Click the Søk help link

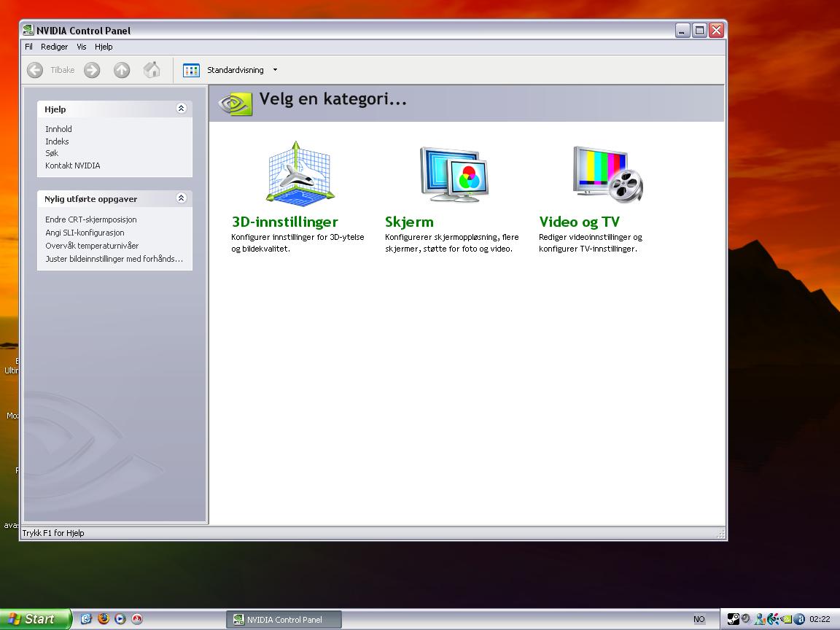(x=52, y=153)
